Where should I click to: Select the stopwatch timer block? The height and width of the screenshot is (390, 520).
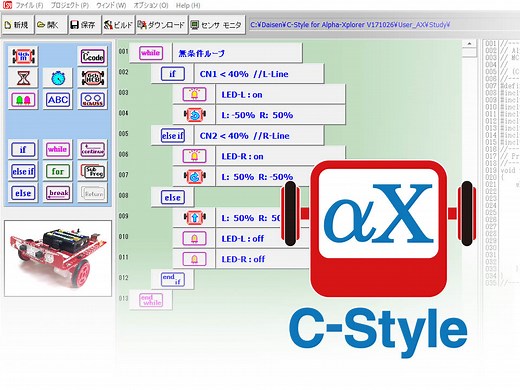(58, 78)
